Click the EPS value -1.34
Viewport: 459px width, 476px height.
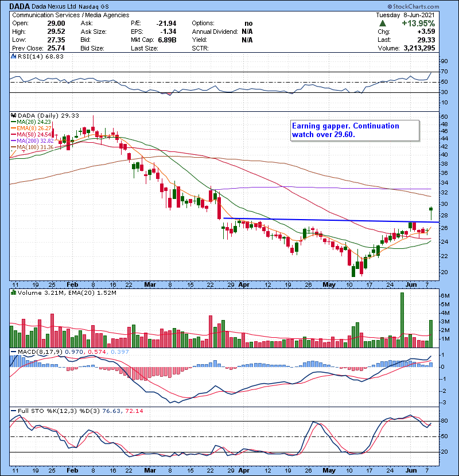[169, 32]
